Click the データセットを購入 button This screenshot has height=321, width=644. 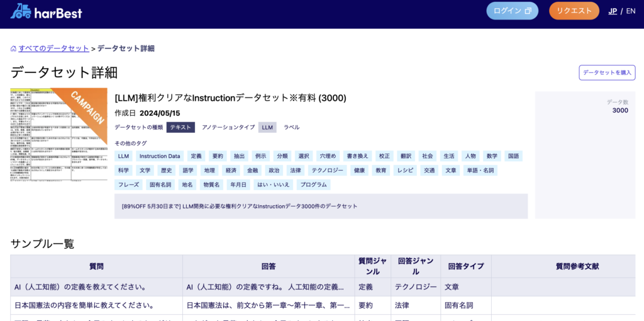pos(607,72)
